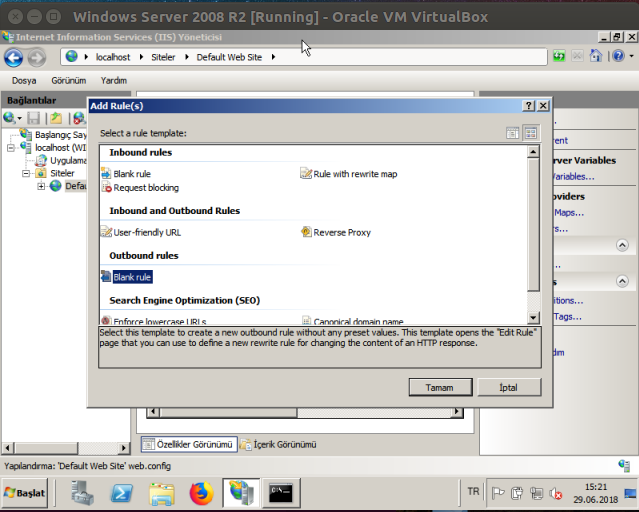Select the Request blocking template
The width and height of the screenshot is (639, 512).
[140, 188]
